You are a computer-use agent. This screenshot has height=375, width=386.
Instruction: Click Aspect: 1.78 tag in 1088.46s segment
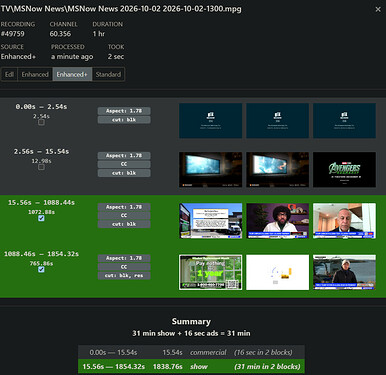pos(124,258)
